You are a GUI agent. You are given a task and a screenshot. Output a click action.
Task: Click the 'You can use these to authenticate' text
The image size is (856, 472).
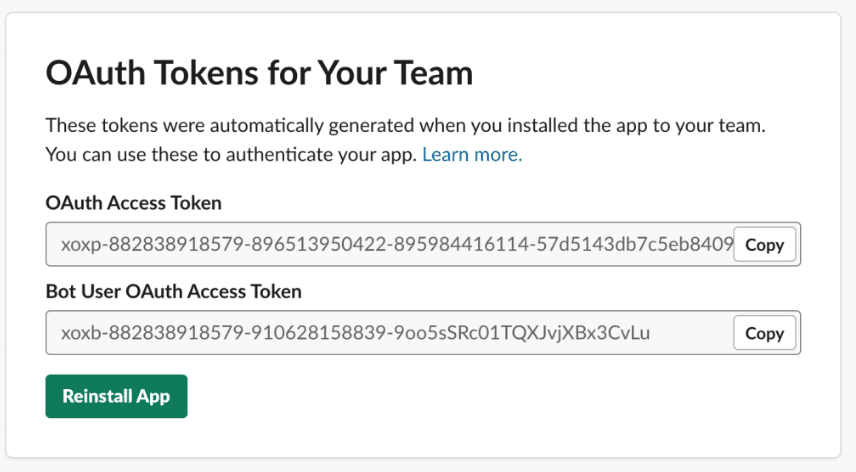click(231, 154)
